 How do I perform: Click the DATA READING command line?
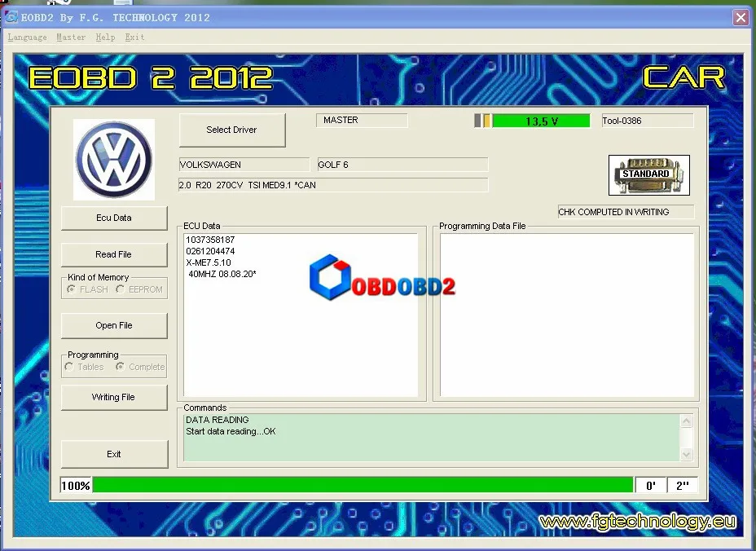pos(218,420)
